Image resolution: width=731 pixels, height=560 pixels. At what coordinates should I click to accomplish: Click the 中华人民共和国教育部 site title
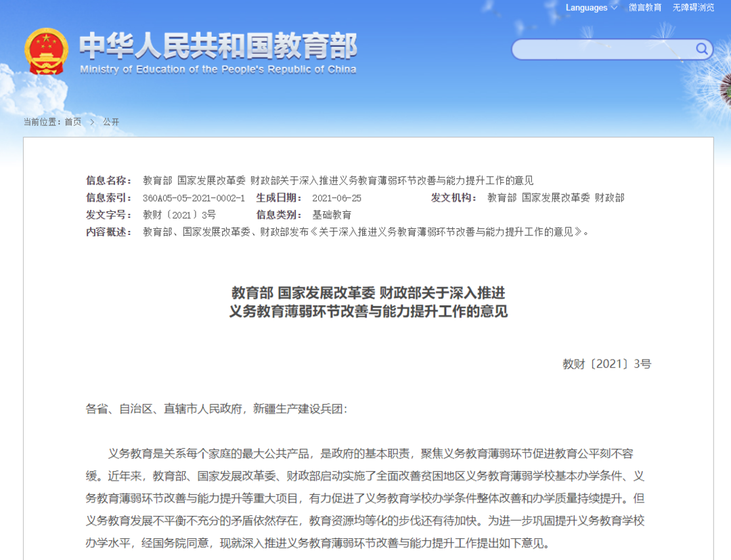tap(218, 45)
